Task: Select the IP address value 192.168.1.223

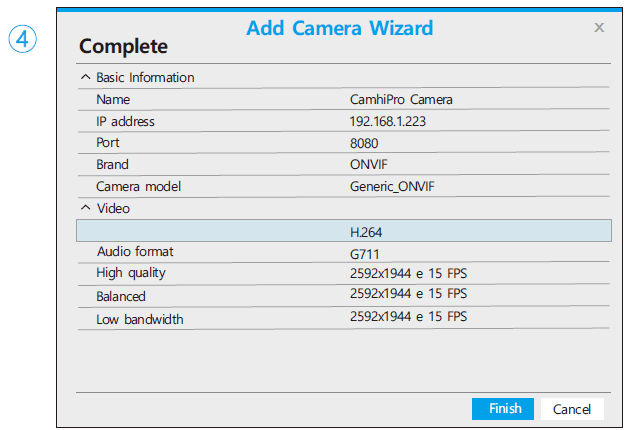Action: click(x=387, y=121)
